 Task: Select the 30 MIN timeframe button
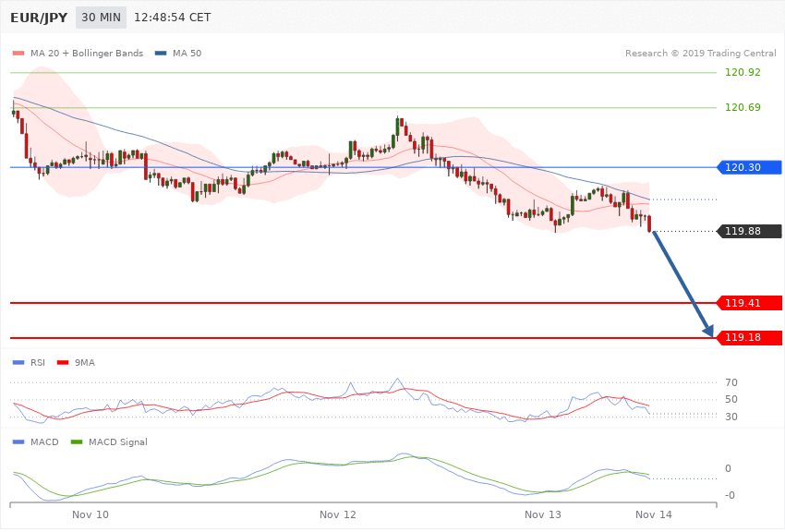(x=102, y=18)
